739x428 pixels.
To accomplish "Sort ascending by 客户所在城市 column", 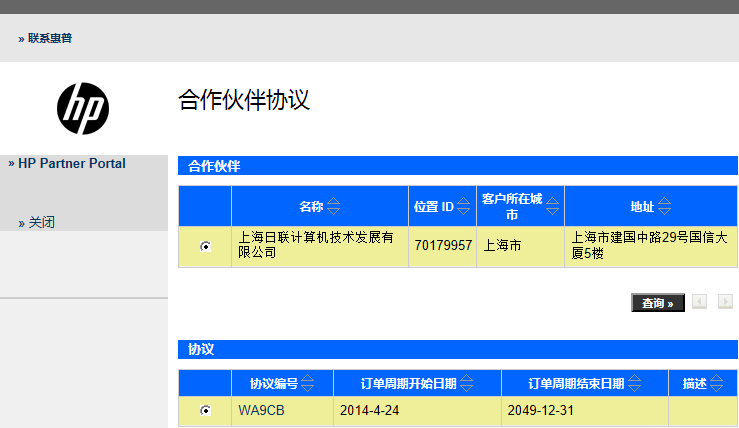I will [552, 201].
